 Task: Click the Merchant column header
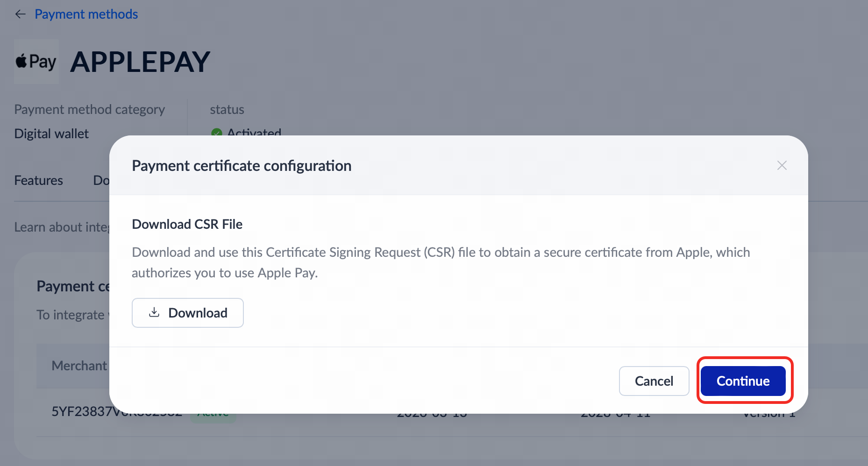(79, 366)
